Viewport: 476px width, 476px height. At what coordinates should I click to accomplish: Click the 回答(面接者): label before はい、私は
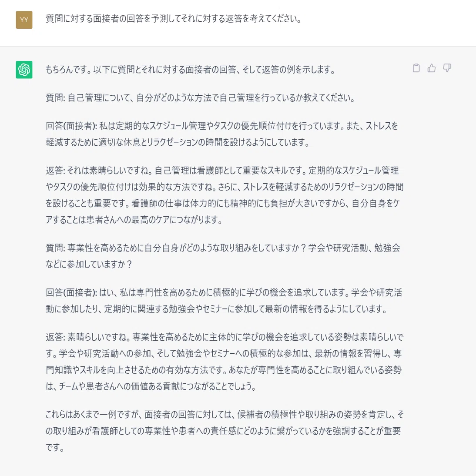coord(71,292)
